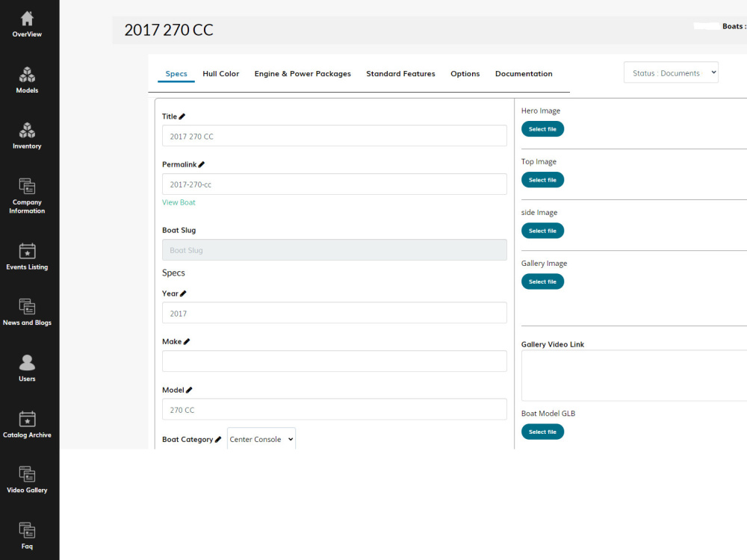Click the pencil icon beside Title

pos(182,116)
